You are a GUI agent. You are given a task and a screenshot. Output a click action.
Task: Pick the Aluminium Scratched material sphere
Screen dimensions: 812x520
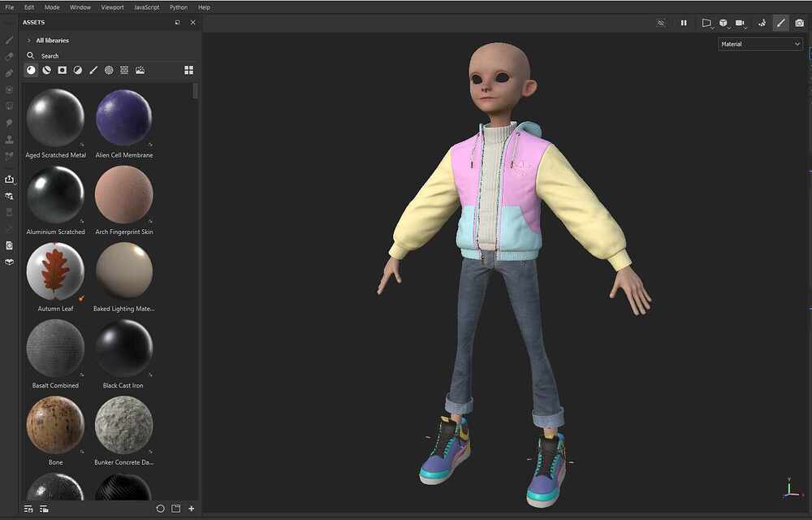pyautogui.click(x=55, y=194)
